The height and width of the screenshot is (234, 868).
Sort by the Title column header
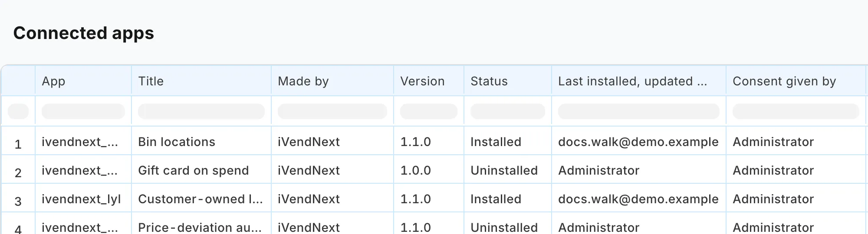point(201,81)
